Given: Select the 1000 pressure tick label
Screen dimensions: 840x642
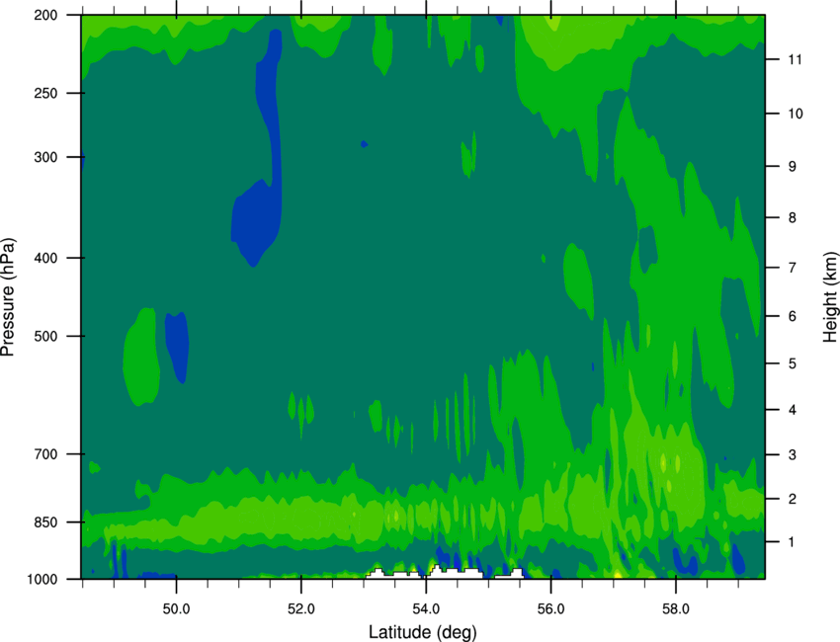Looking at the screenshot, I should (42, 580).
